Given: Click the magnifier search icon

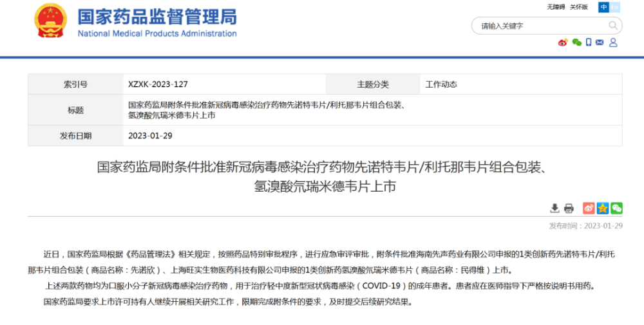Looking at the screenshot, I should 614,26.
